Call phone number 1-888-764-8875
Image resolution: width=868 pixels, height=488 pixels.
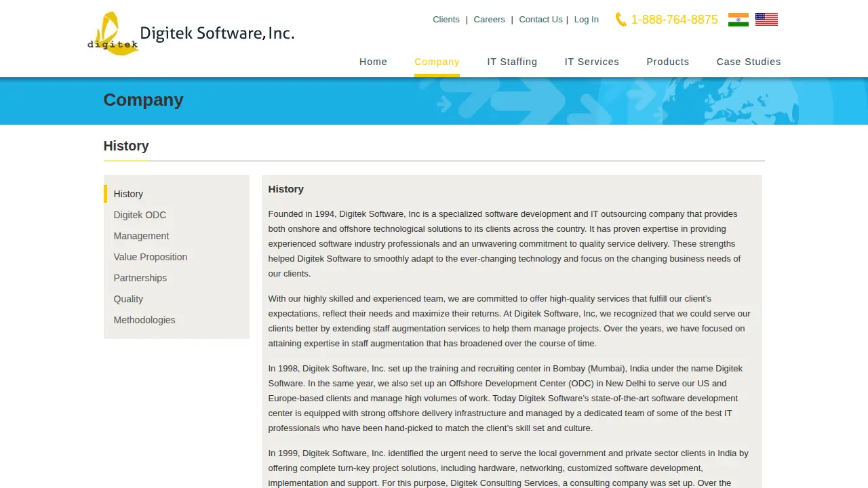click(x=674, y=20)
